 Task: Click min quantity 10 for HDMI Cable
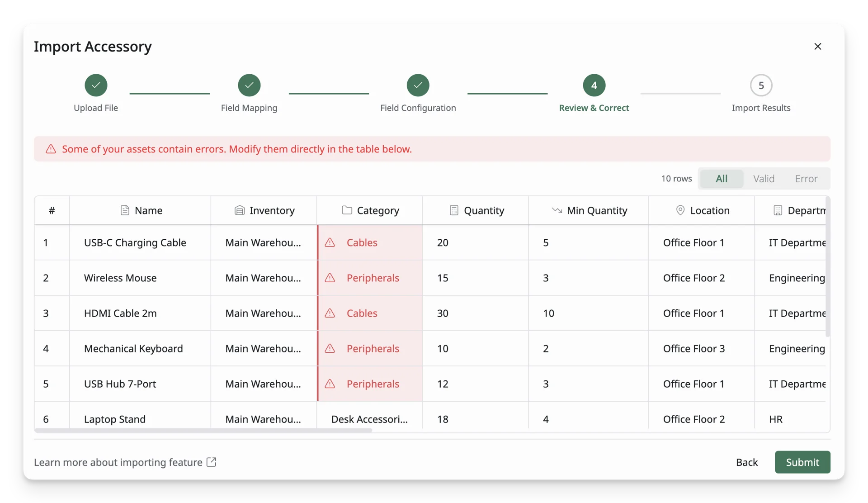pyautogui.click(x=589, y=313)
